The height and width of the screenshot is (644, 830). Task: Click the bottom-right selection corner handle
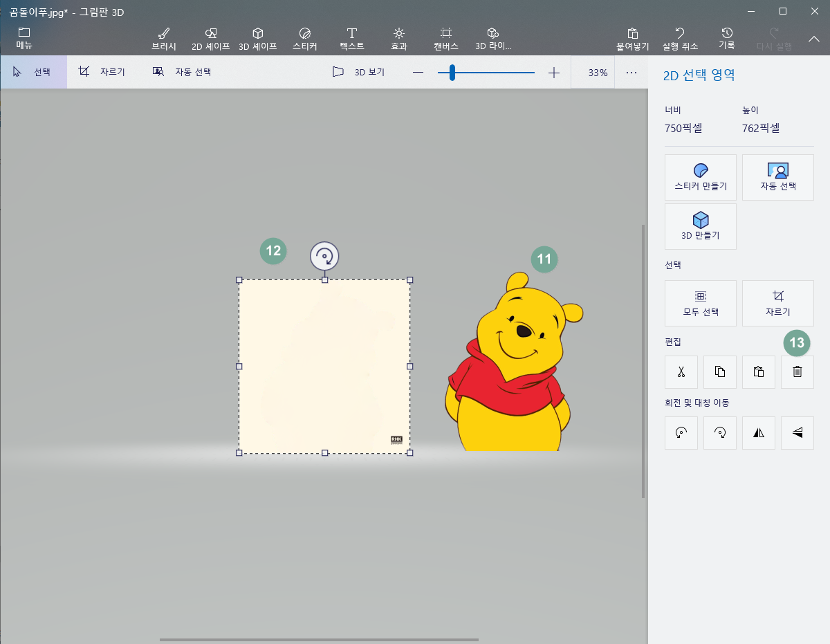click(409, 452)
